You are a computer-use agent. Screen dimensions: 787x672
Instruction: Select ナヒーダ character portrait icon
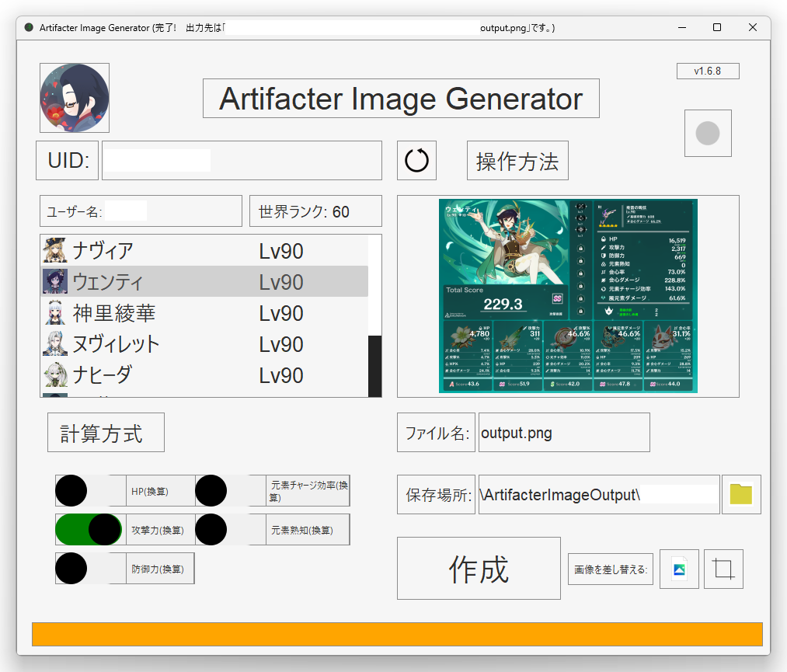(54, 375)
